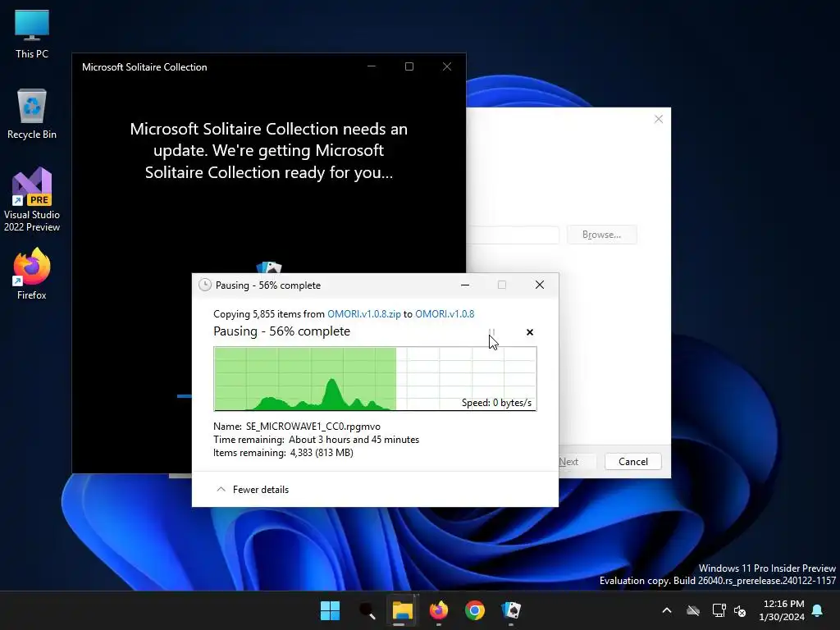Image resolution: width=840 pixels, height=630 pixels.
Task: Click 'Speed: 0 bytes/s' label
Action: 496,402
